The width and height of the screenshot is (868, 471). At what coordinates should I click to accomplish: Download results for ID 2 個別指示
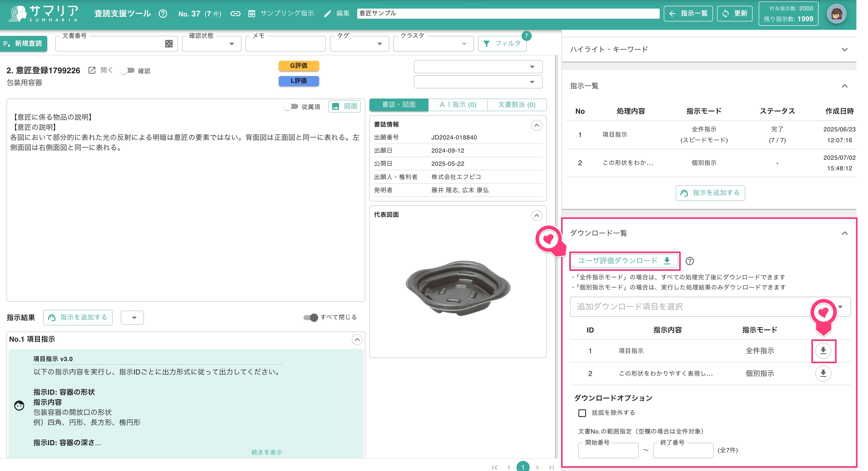pos(823,373)
